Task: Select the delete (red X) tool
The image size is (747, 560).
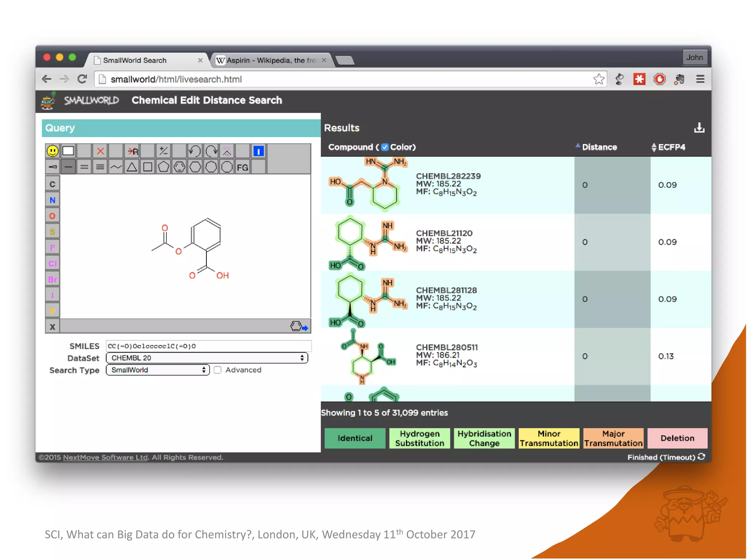Action: 100,151
